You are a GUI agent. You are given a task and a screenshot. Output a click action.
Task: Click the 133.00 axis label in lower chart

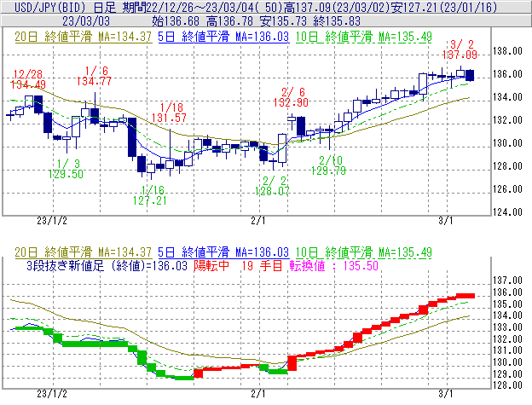pos(507,327)
